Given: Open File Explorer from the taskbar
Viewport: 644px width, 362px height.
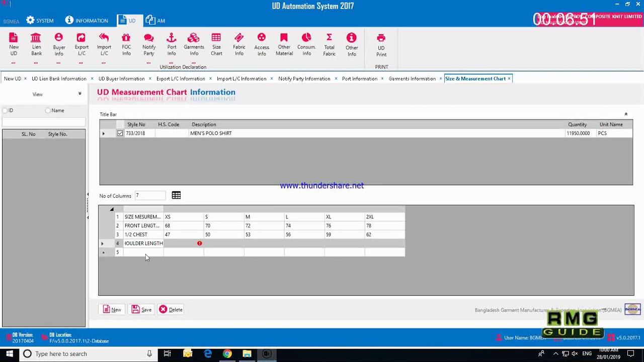Looking at the screenshot, I should (247, 354).
